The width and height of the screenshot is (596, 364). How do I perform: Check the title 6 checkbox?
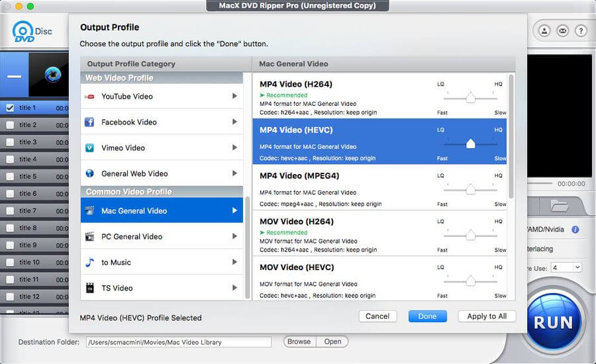coord(10,194)
